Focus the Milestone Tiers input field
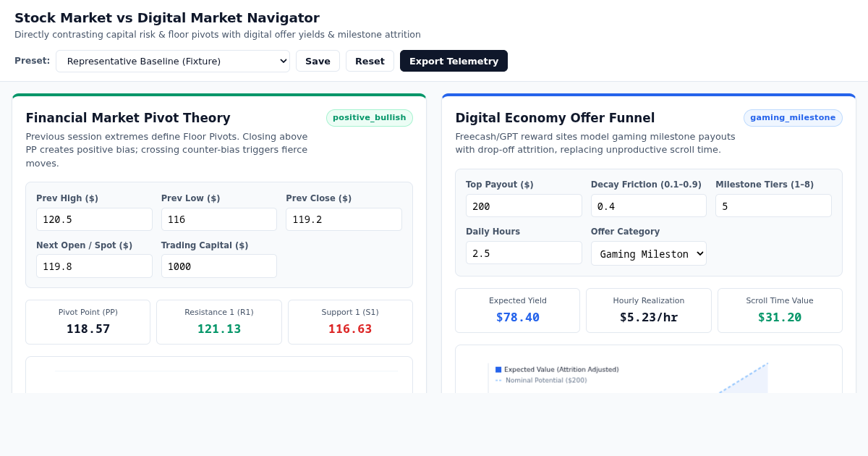Image resolution: width=868 pixels, height=456 pixels. [773, 206]
